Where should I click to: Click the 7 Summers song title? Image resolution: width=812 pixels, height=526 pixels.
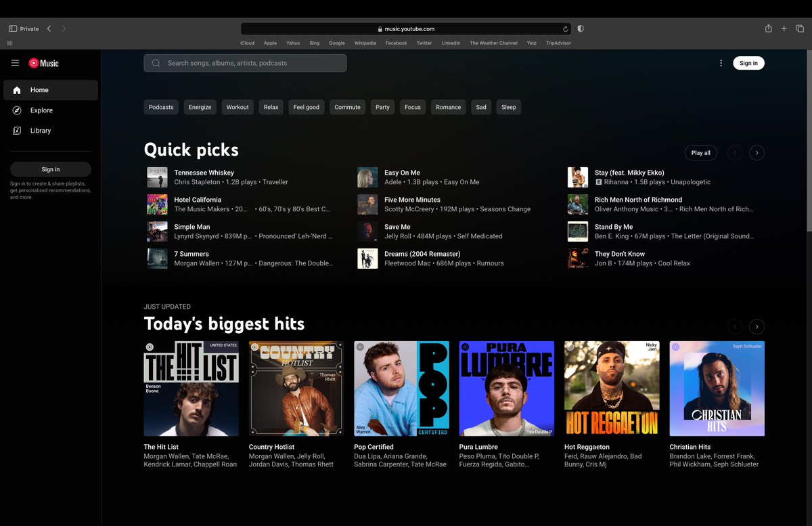tap(191, 254)
